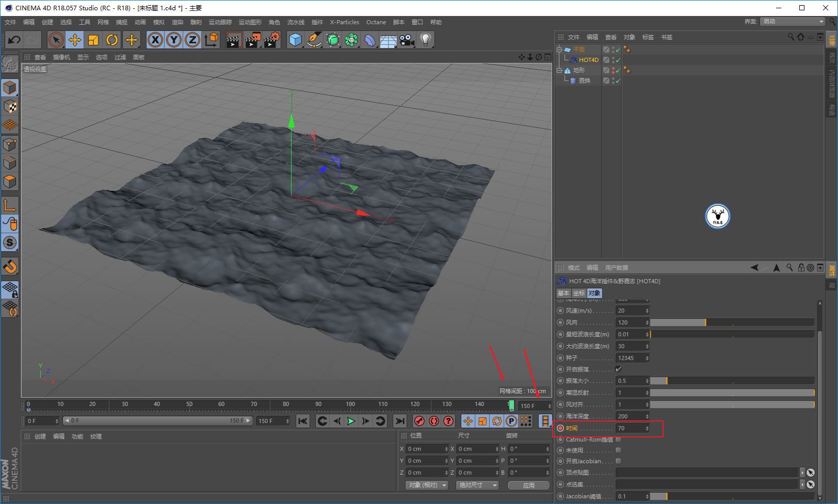The width and height of the screenshot is (838, 504).
Task: Open the 界面 layout dropdown
Action: 793,22
